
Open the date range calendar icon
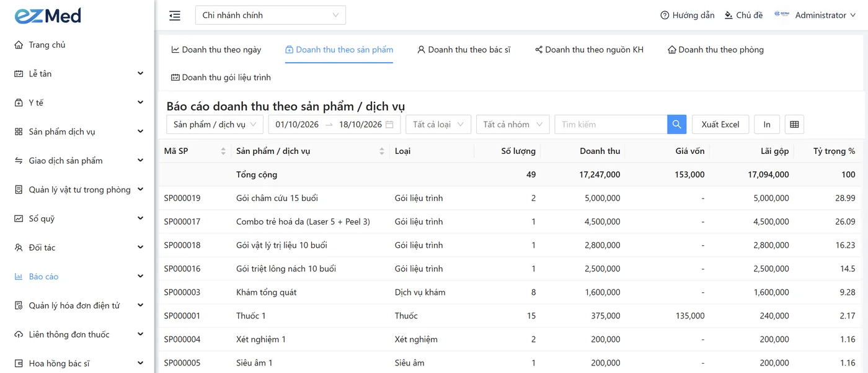[389, 124]
